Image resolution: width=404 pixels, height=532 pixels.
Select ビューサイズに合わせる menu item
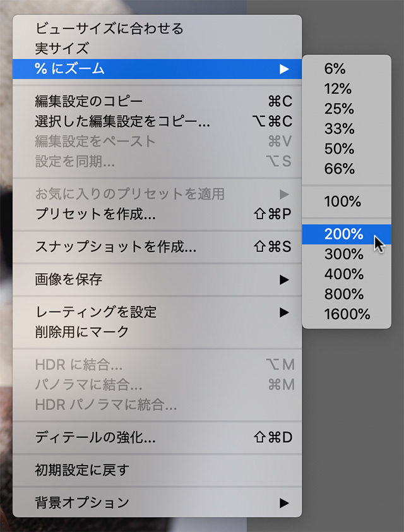click(x=109, y=28)
